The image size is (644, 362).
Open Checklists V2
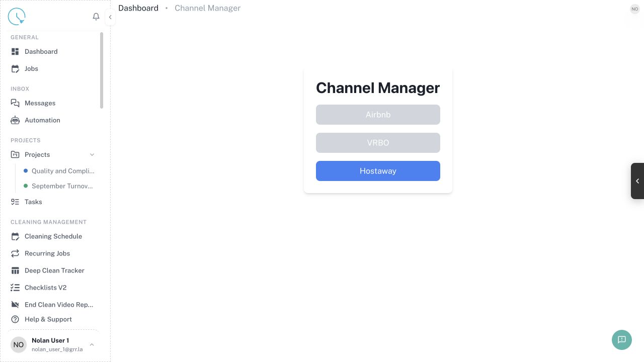[x=45, y=288]
